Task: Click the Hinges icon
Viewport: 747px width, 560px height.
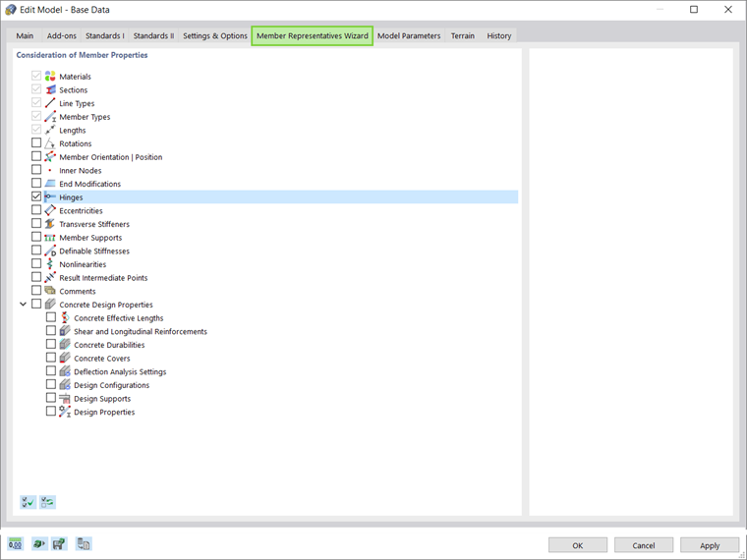Action: tap(50, 196)
